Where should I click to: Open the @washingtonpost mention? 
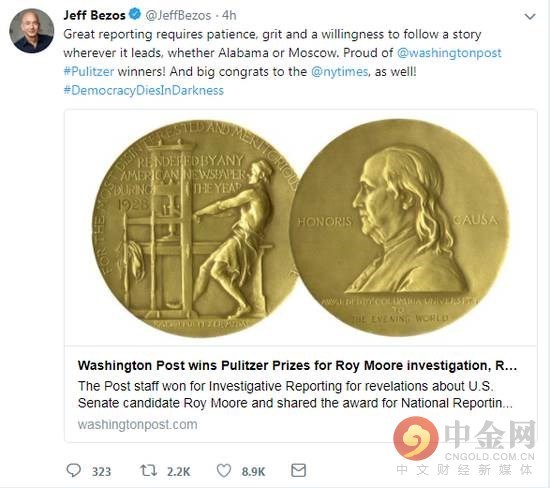click(449, 53)
